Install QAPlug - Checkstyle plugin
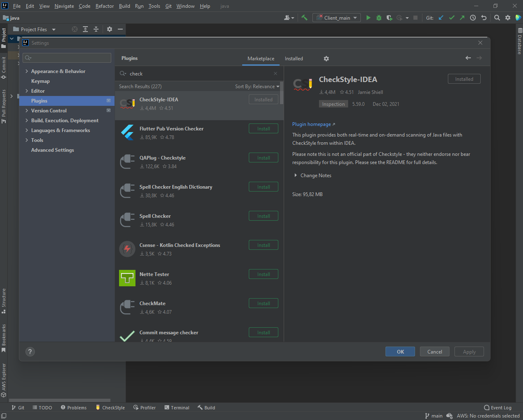Image resolution: width=523 pixels, height=420 pixels. pyautogui.click(x=264, y=158)
